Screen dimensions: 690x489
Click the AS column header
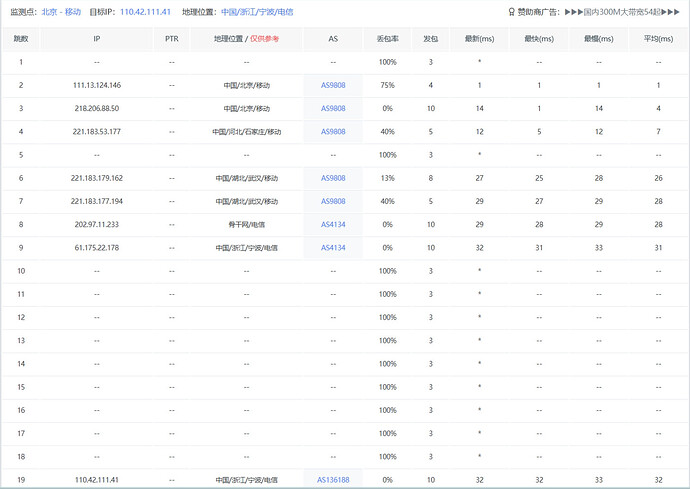[333, 39]
